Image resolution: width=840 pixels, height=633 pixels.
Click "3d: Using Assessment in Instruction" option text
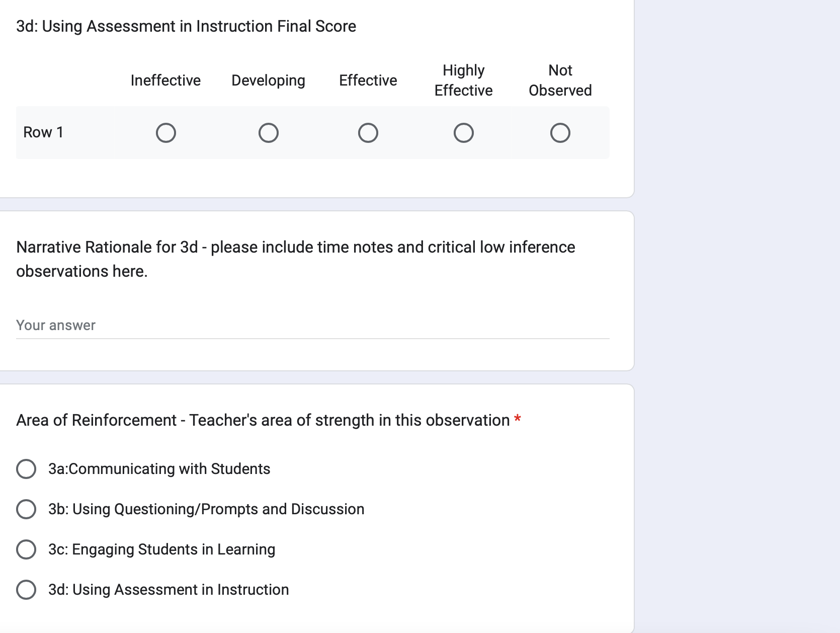169,590
